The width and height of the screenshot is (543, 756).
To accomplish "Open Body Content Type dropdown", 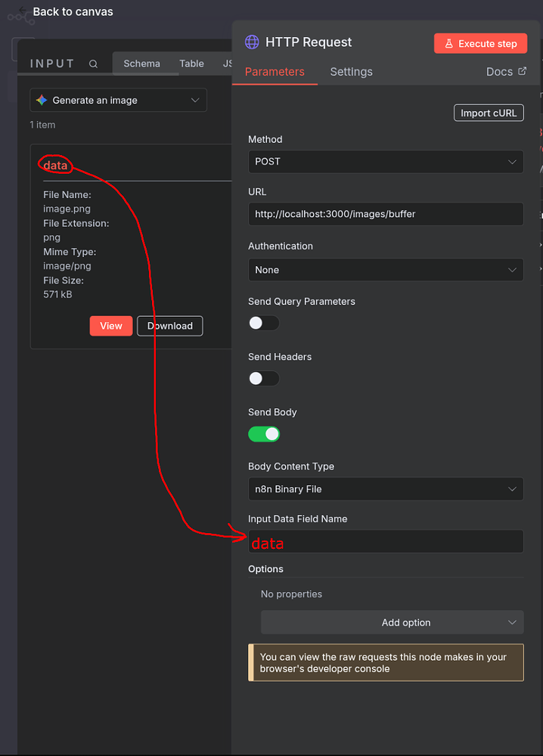I will pos(385,489).
